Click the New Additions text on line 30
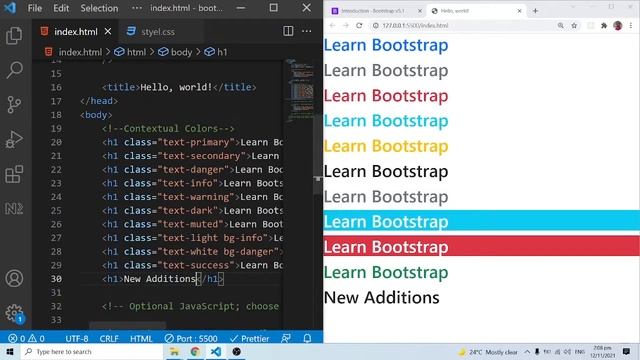Image resolution: width=640 pixels, height=360 pixels. (160, 279)
